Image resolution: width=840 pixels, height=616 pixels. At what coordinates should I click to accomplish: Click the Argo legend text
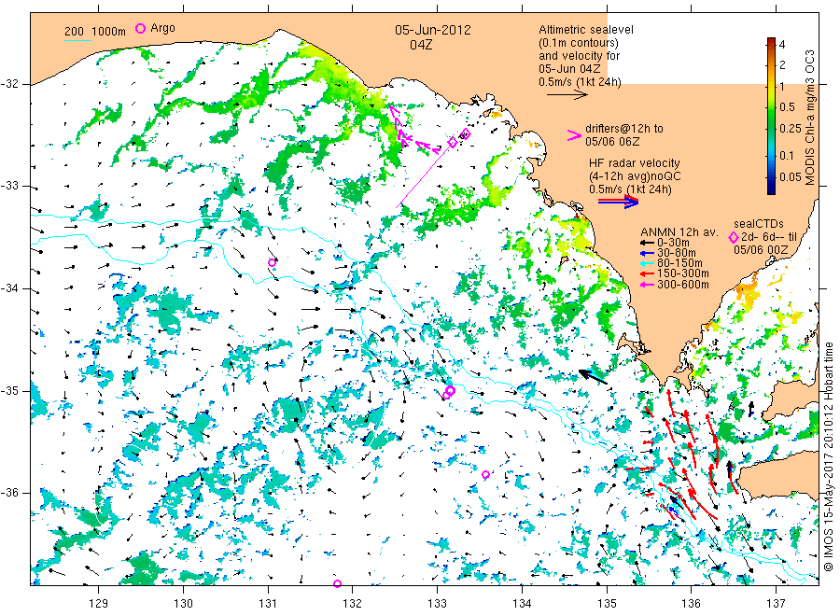coord(162,28)
